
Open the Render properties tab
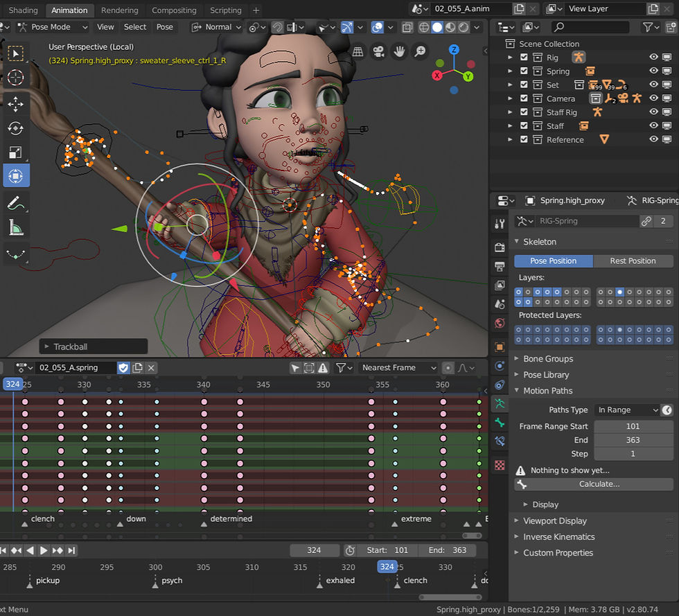(x=500, y=247)
